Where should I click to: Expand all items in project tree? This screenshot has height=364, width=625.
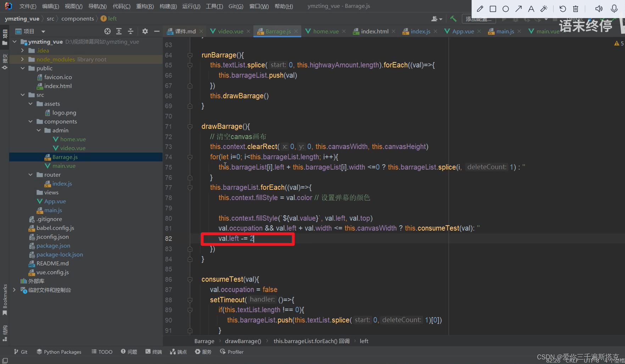(x=119, y=31)
